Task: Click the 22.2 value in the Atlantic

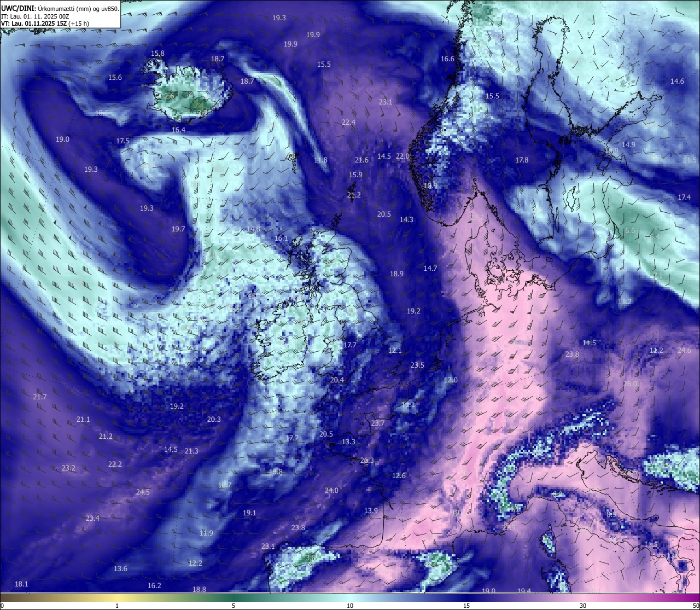Action: [115, 464]
